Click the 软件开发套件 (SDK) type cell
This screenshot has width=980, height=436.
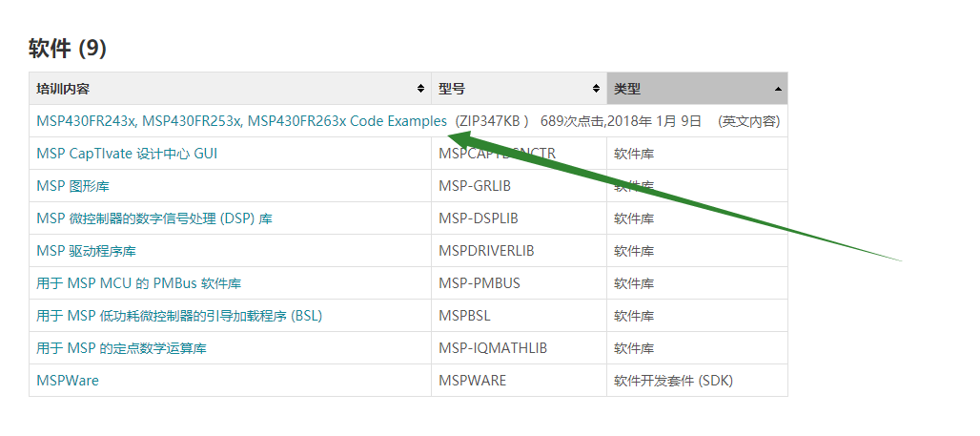(x=697, y=381)
